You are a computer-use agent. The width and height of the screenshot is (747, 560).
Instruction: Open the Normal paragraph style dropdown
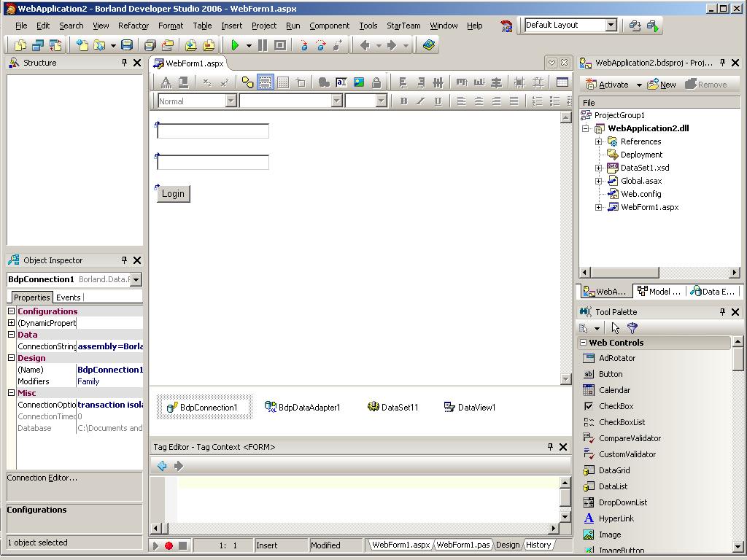click(x=231, y=101)
